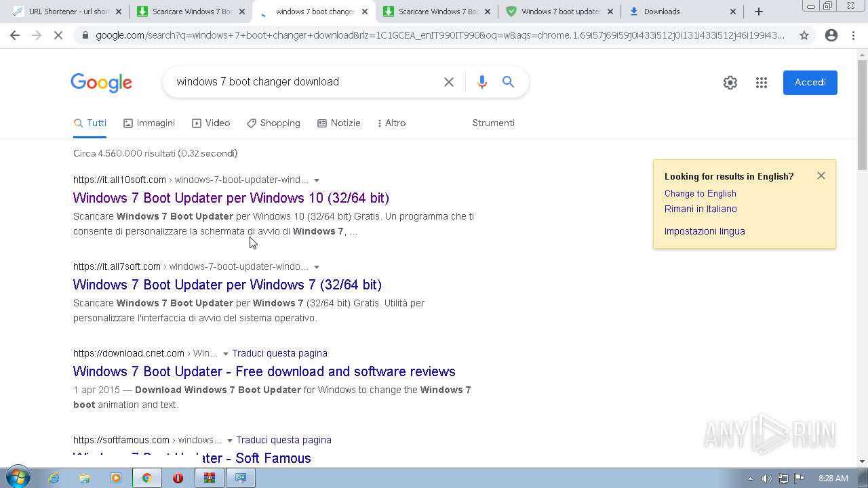This screenshot has height=488, width=868.
Task: Switch to first Scaricare Windows 7 Boot tab
Action: coord(190,12)
